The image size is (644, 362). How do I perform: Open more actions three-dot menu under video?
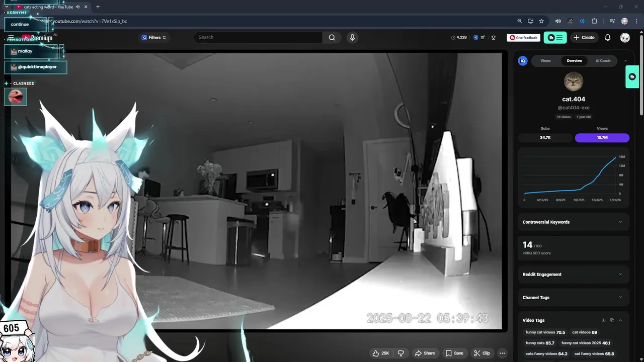[x=502, y=353]
